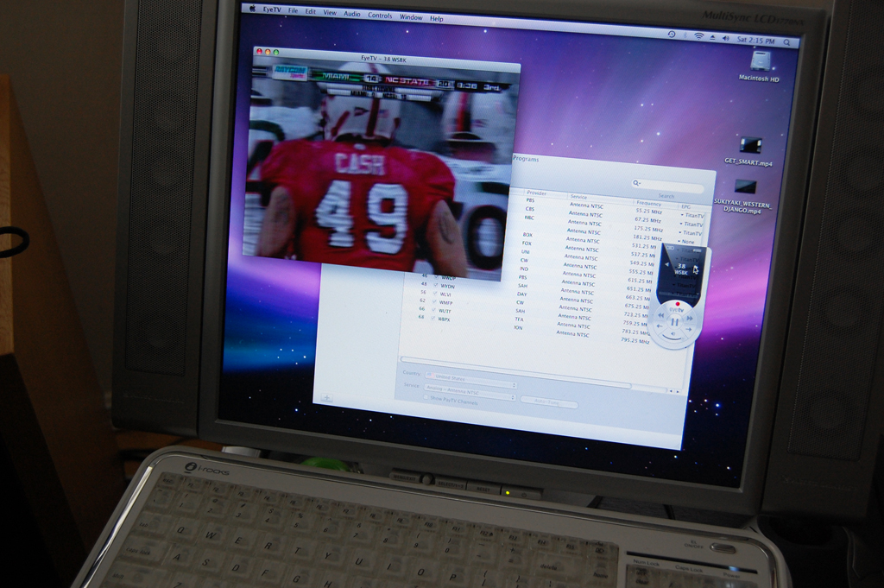Click the Time Machine menu bar icon
Screen dimensions: 884x588
coord(672,35)
